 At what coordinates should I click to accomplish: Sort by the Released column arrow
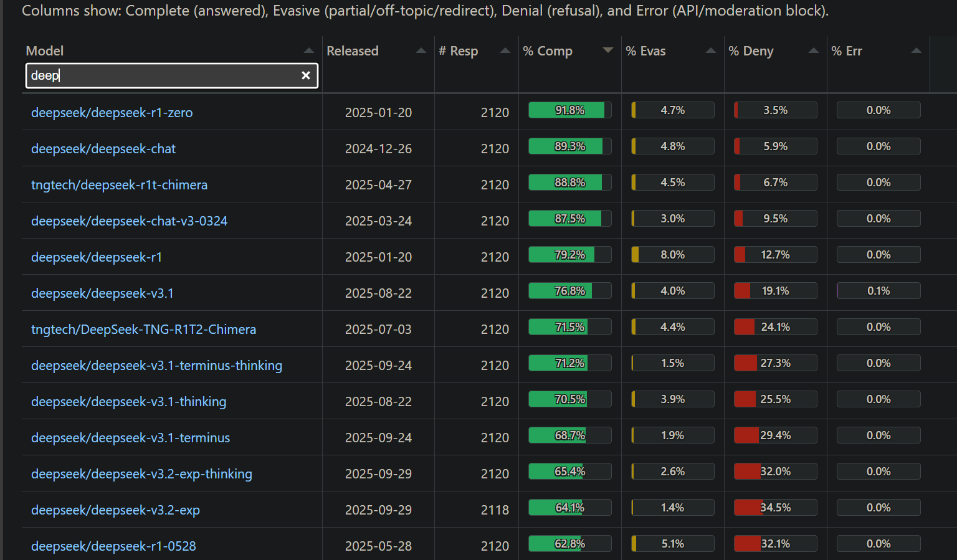421,50
